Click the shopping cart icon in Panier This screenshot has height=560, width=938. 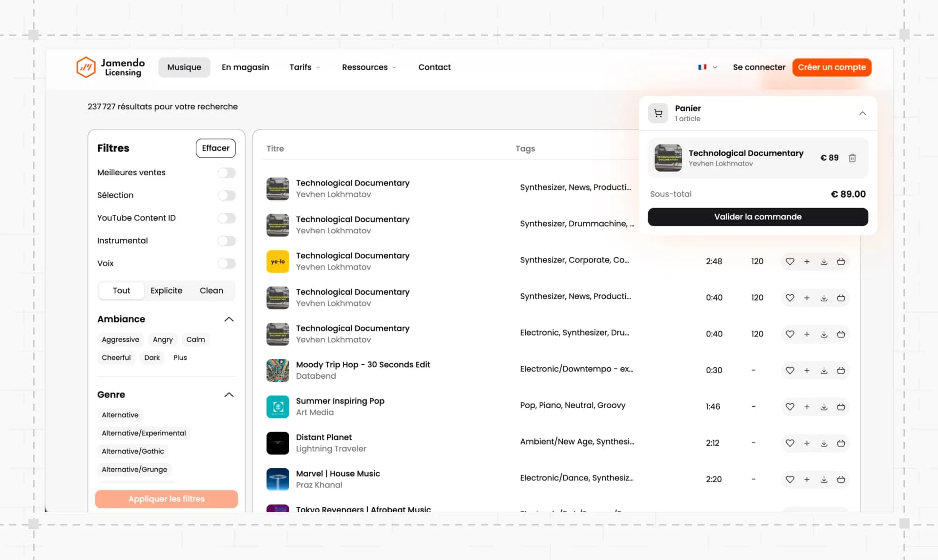coord(658,113)
